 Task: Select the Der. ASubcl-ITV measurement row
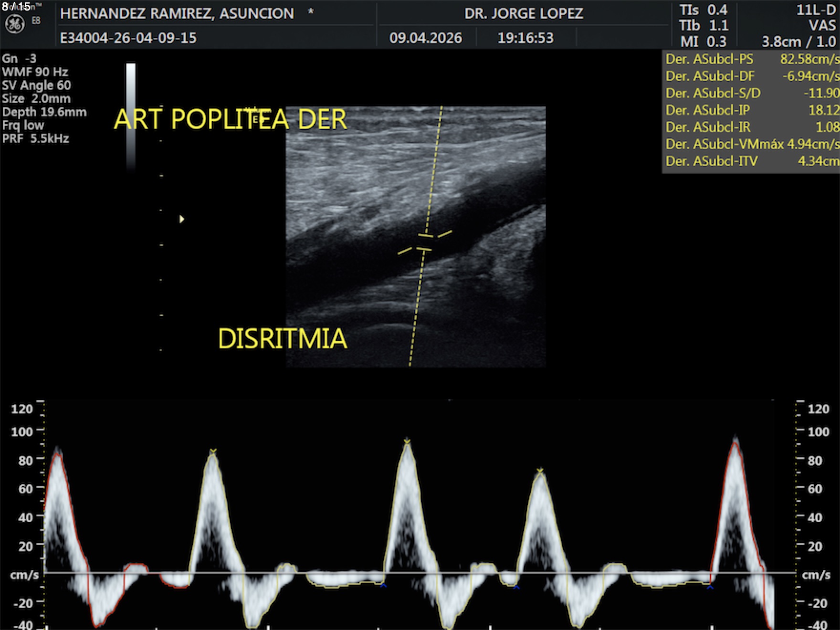(751, 161)
